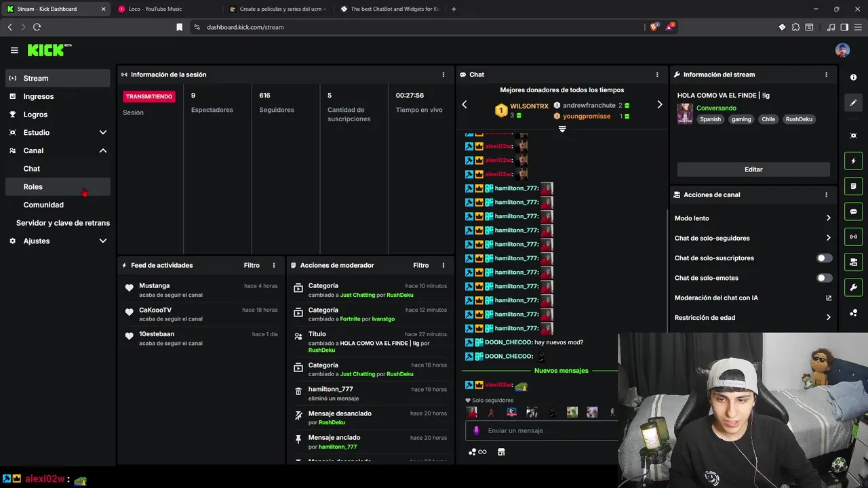The height and width of the screenshot is (488, 868).
Task: Show previous top donors with left arrow
Action: click(x=465, y=104)
